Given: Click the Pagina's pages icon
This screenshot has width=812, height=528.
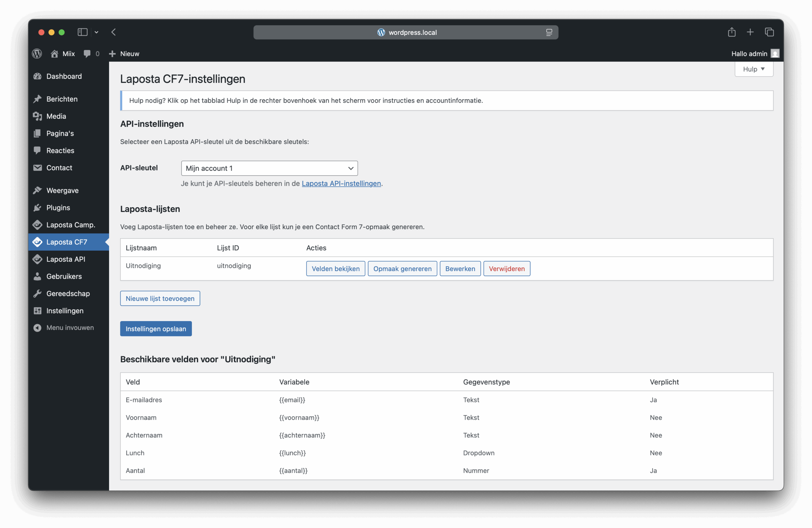Looking at the screenshot, I should pos(37,134).
